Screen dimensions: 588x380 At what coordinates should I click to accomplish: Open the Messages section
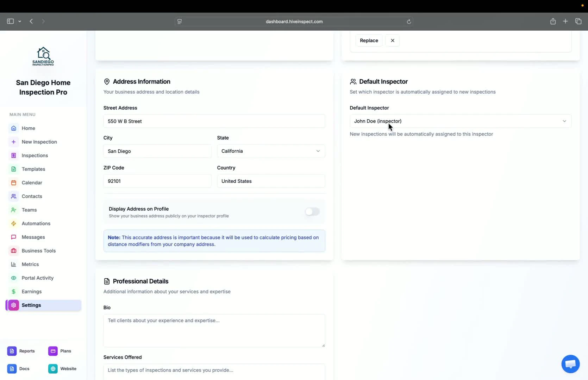(33, 237)
